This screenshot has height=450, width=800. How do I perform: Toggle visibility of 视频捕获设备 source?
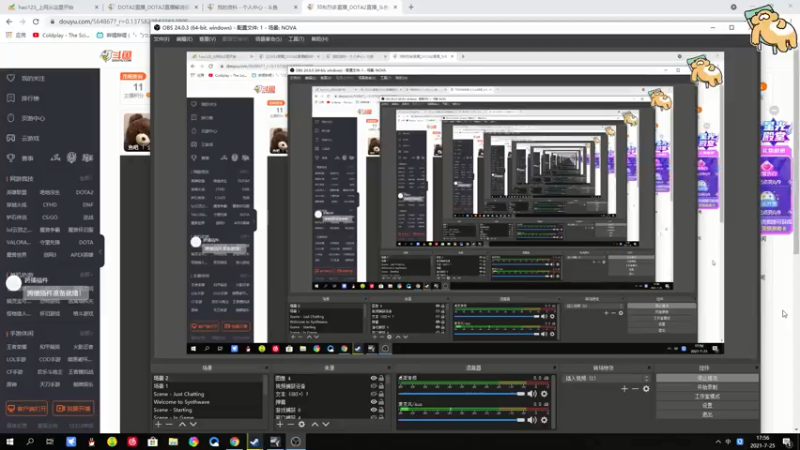373,386
